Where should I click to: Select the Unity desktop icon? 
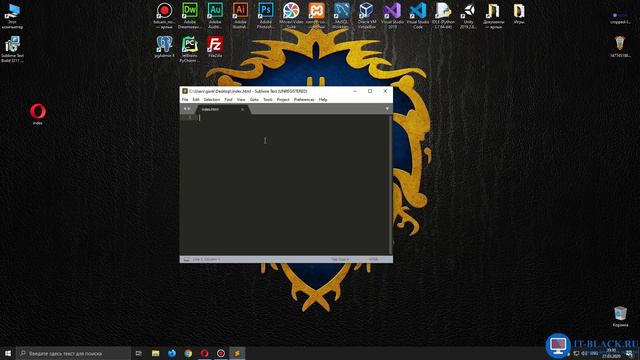[469, 16]
